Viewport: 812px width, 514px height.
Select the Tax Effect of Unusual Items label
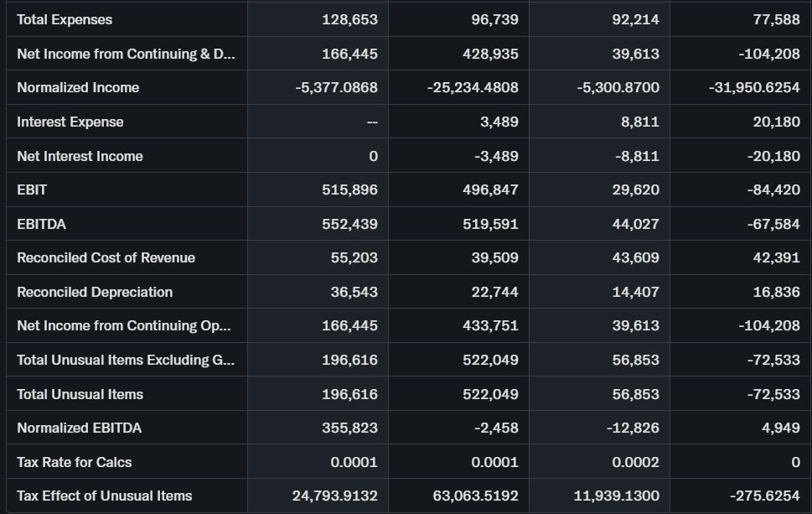pyautogui.click(x=105, y=496)
